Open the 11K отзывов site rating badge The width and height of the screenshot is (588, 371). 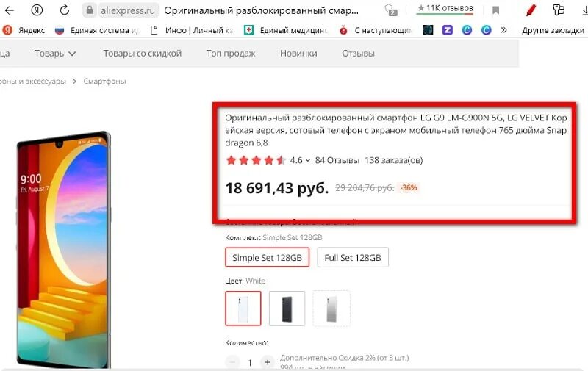point(445,8)
